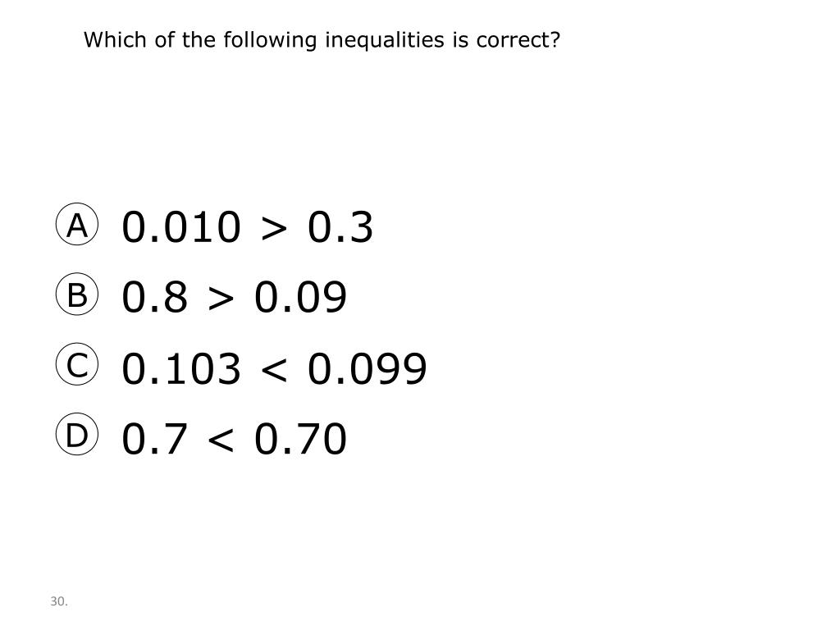This screenshot has height=630, width=840.
Task: Select answer choice A circle
Action: point(77,224)
